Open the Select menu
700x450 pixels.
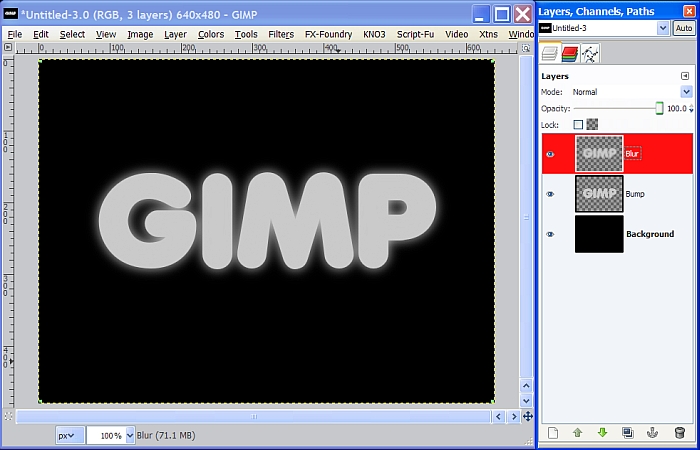point(72,34)
